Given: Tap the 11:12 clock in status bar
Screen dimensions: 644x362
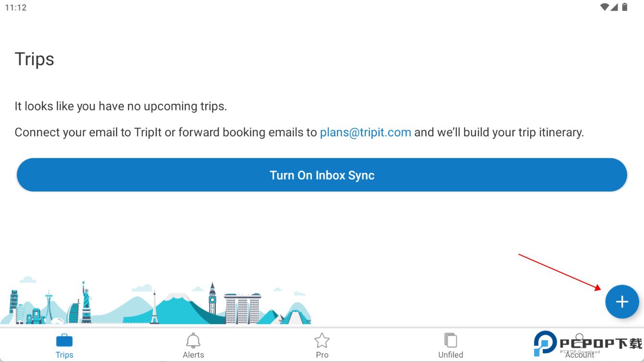Looking at the screenshot, I should (16, 8).
